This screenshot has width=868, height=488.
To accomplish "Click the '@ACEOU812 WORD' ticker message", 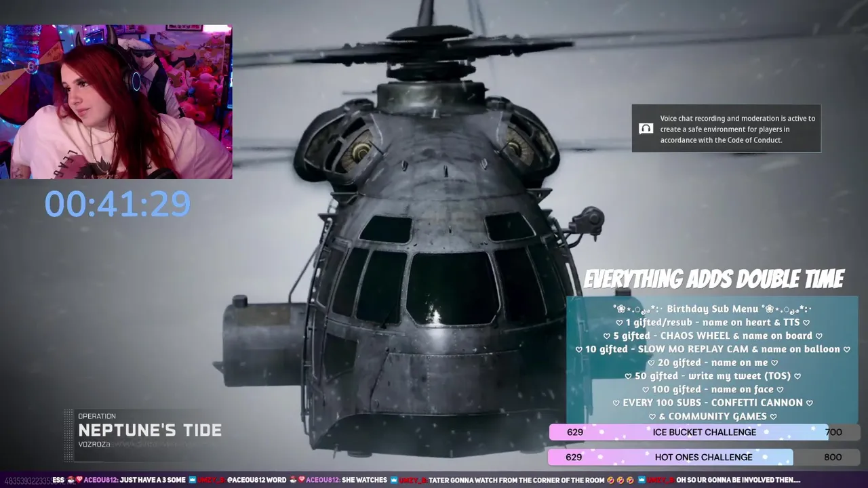I will pyautogui.click(x=256, y=480).
